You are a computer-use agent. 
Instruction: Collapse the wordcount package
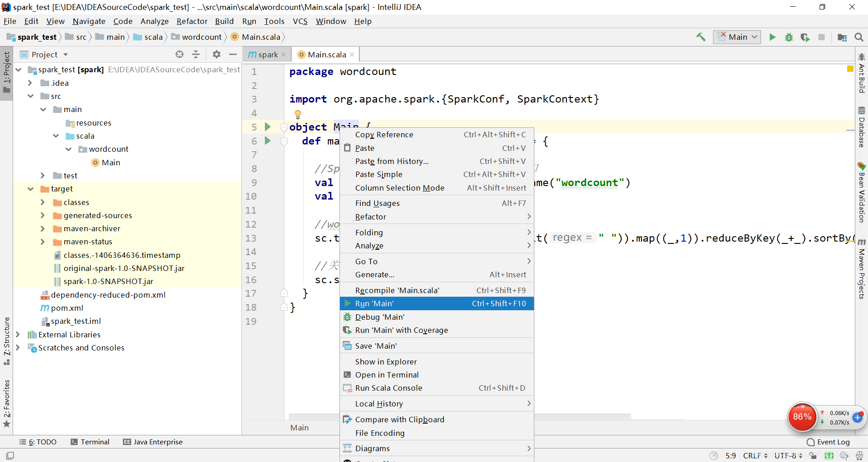[x=68, y=149]
